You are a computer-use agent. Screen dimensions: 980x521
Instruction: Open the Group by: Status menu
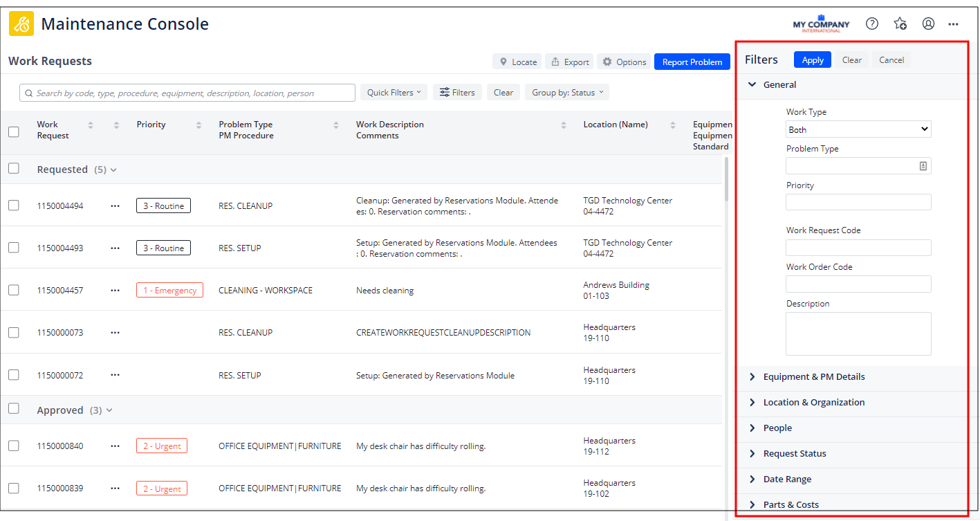pos(566,91)
